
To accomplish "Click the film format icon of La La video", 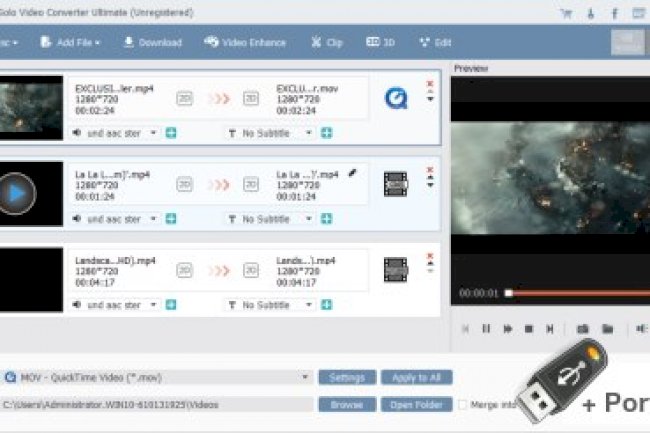I will (x=395, y=184).
